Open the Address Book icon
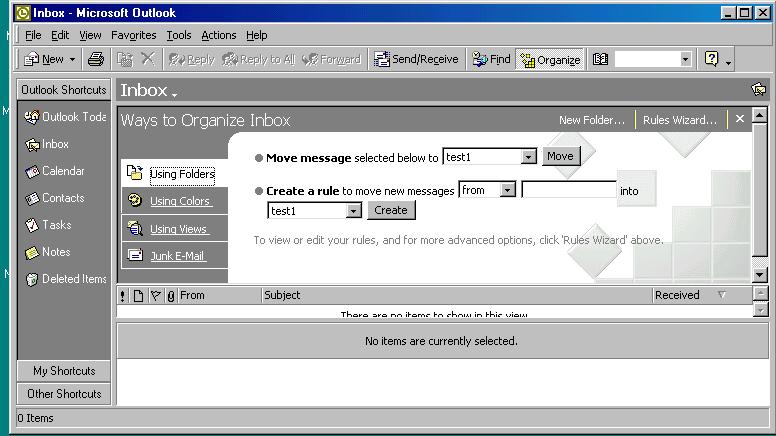The image size is (776, 436). point(600,59)
